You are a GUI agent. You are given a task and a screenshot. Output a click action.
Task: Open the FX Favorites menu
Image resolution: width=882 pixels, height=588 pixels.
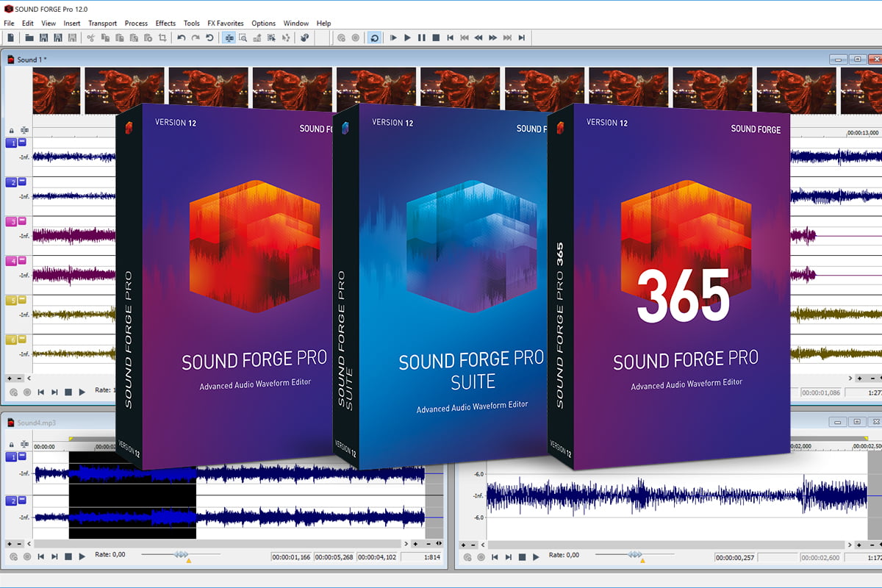click(226, 24)
